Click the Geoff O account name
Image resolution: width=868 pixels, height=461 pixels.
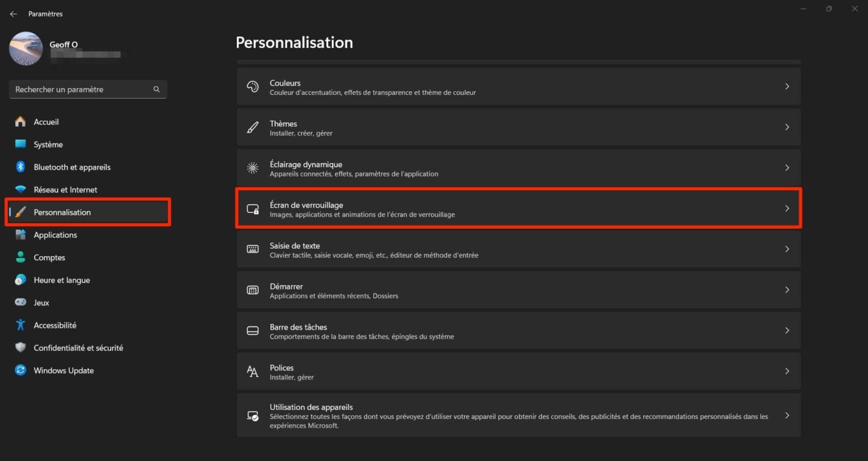click(64, 45)
